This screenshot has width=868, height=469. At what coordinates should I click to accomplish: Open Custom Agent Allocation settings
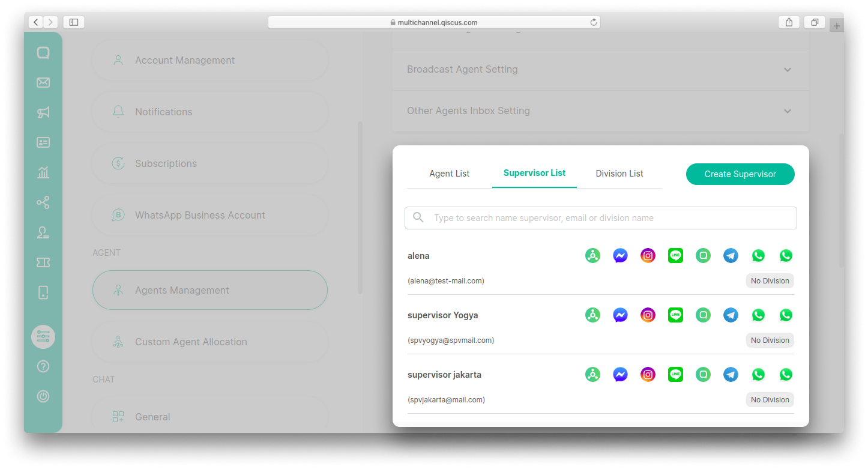tap(210, 342)
